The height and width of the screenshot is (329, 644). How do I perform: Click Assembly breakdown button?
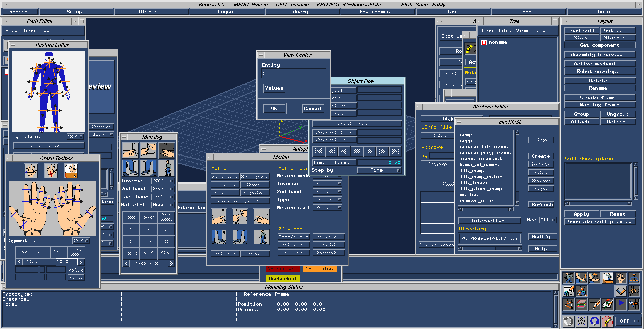click(600, 54)
